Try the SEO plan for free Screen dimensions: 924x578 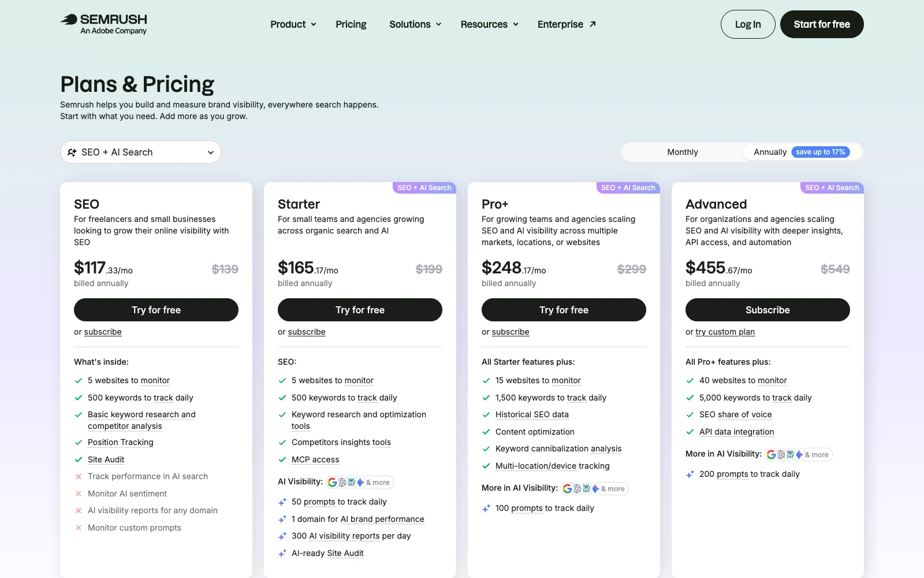click(x=156, y=310)
